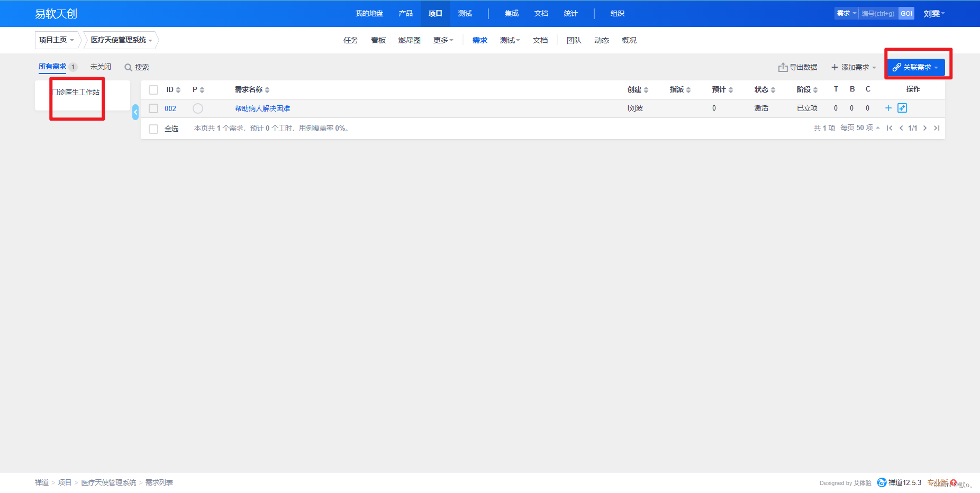Screen dimensions: 980x493
Task: Open the 医疗天使管理系统 project dropdown
Action: [x=121, y=40]
